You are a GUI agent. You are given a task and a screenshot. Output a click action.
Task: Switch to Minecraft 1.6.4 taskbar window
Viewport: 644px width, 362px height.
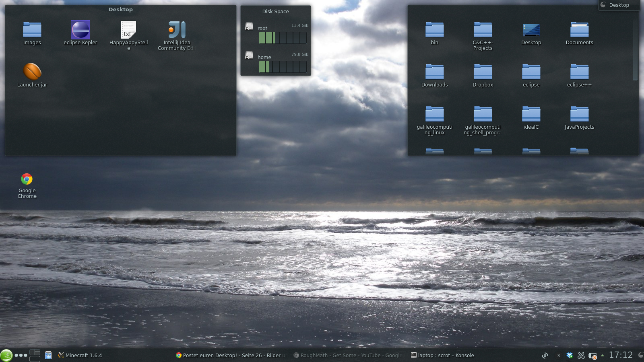pyautogui.click(x=80, y=355)
